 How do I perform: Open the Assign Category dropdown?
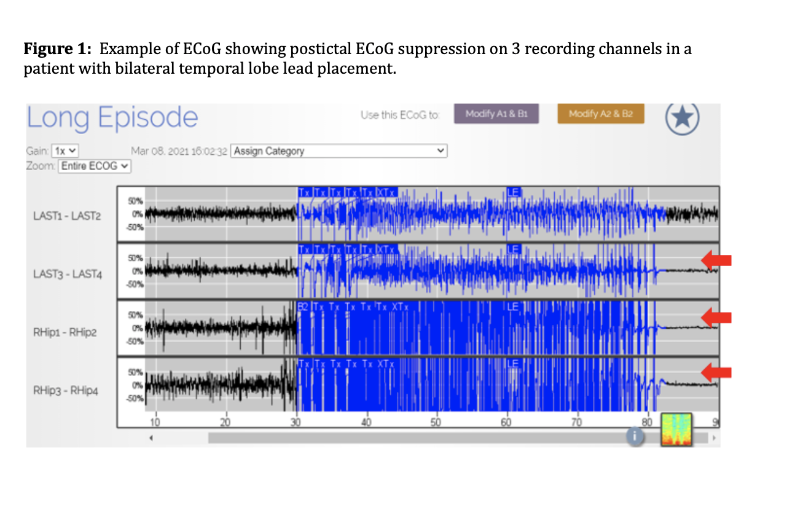tap(339, 151)
